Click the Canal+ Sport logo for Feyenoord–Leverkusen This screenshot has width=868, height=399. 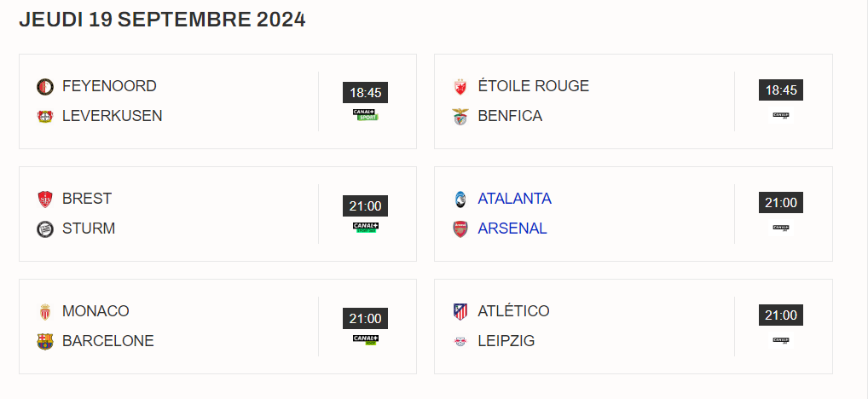coord(365,114)
